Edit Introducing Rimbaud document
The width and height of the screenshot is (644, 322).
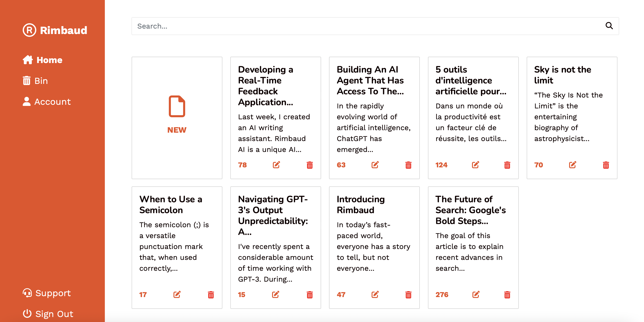pos(375,295)
